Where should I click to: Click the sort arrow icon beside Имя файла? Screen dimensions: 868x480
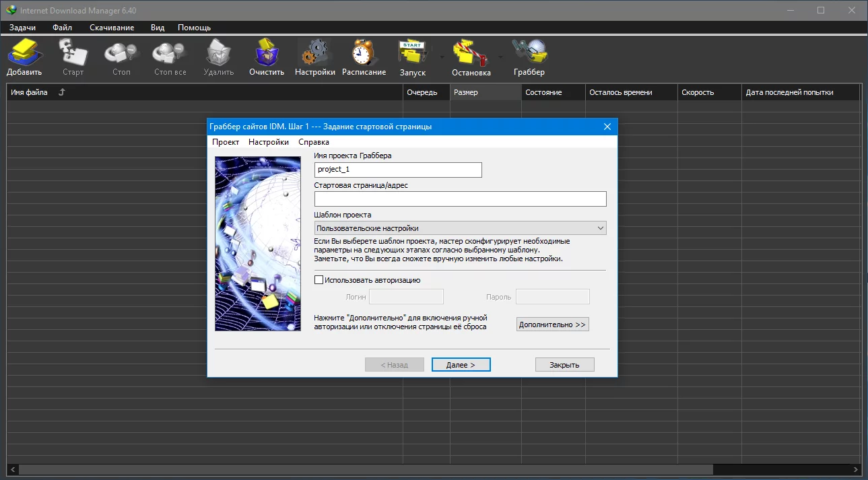(x=61, y=92)
